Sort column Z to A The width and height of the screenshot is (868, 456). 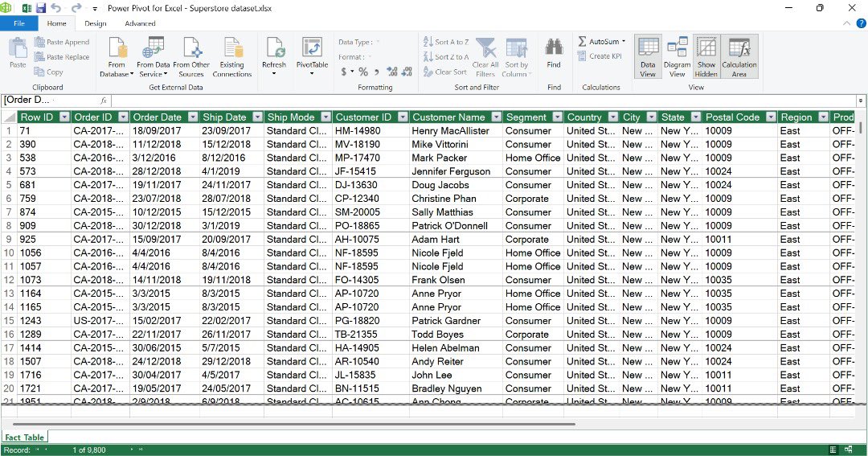(x=446, y=56)
